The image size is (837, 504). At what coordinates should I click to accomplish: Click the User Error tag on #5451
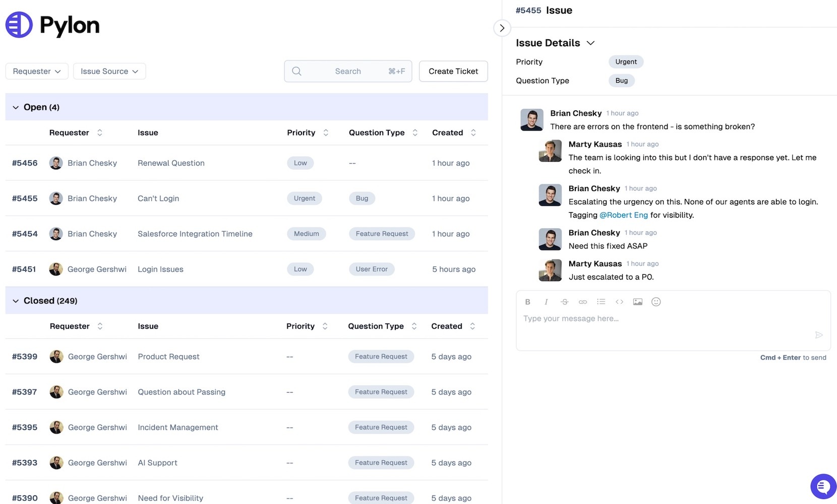[x=372, y=269]
